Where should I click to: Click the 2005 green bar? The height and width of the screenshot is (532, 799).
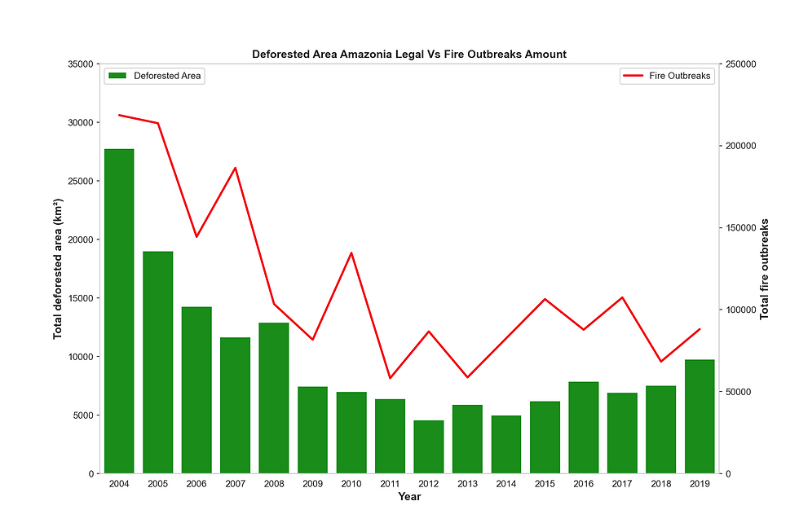pyautogui.click(x=158, y=363)
